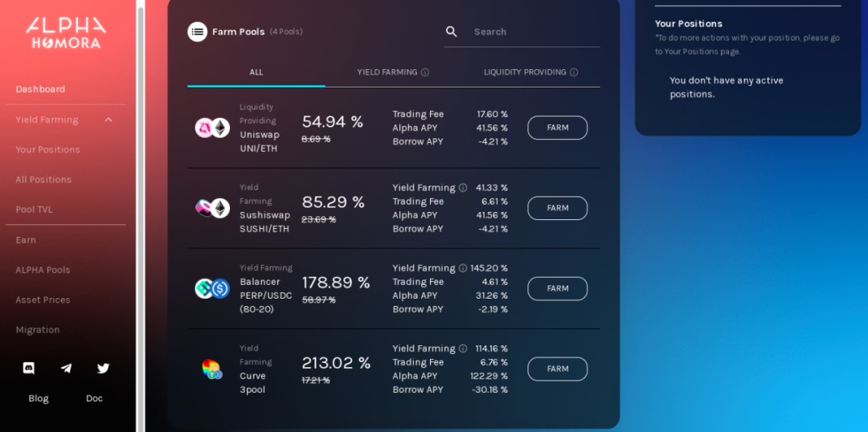Click the SUSHI/ETH token pair icon
Image resolution: width=868 pixels, height=432 pixels.
(x=212, y=208)
